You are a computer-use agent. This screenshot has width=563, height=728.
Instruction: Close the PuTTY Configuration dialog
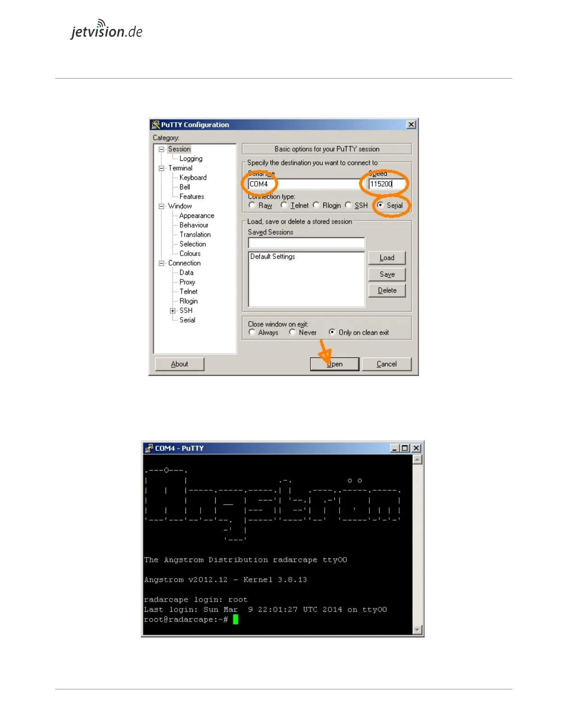[411, 125]
